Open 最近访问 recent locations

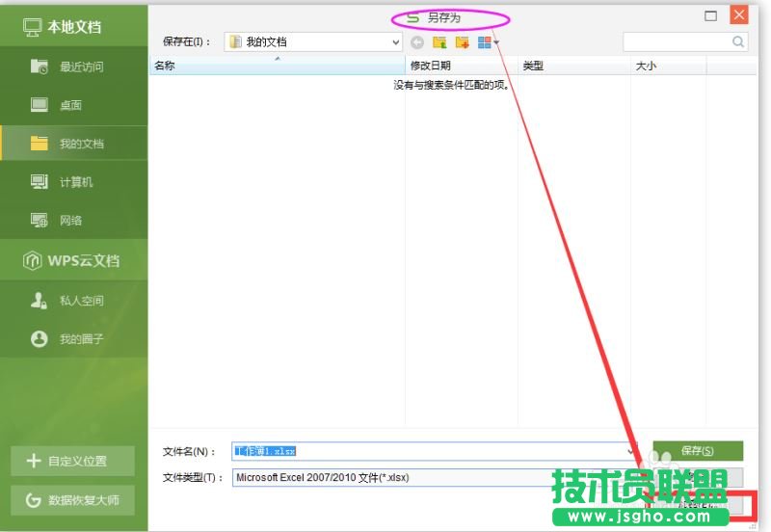pos(74,66)
